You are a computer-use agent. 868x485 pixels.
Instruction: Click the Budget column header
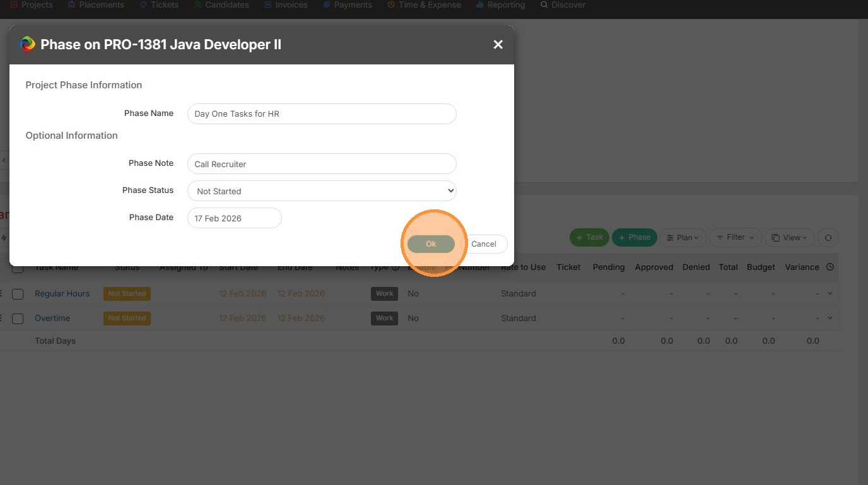(x=761, y=267)
